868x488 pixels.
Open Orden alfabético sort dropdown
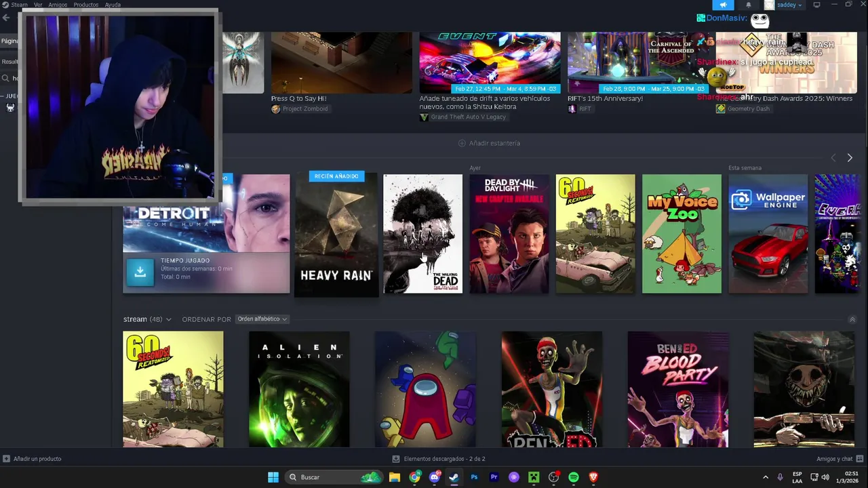click(x=262, y=319)
